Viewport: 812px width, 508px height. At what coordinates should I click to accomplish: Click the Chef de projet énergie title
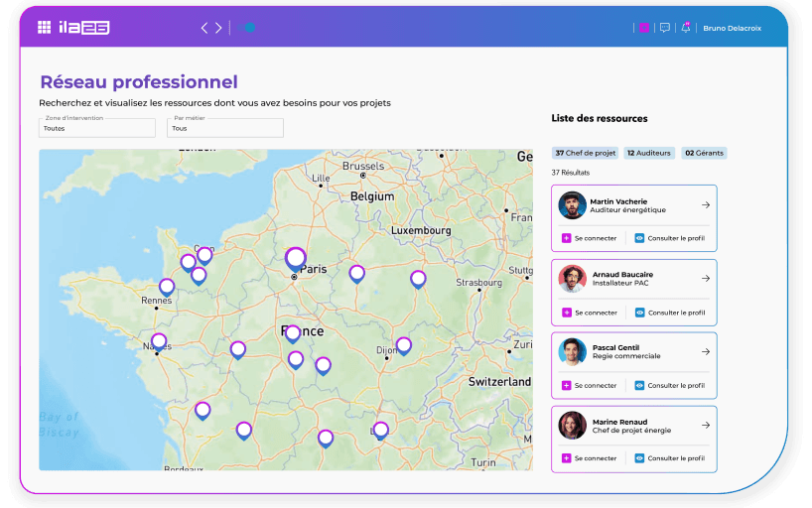pos(631,431)
